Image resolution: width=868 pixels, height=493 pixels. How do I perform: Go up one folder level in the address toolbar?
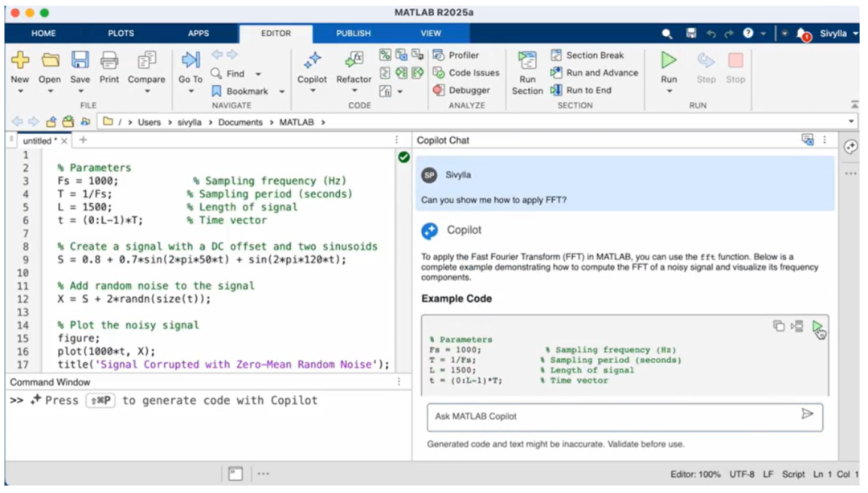(x=51, y=122)
